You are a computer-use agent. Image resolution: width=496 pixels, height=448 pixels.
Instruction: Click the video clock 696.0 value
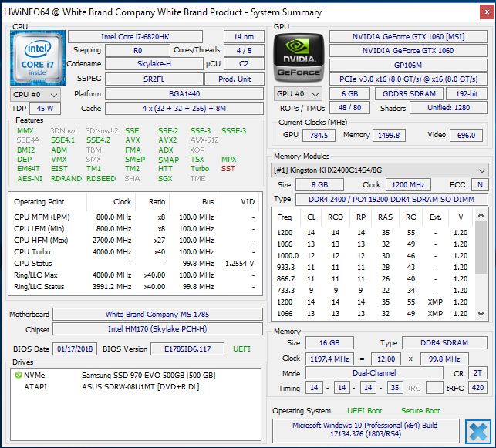pos(466,135)
